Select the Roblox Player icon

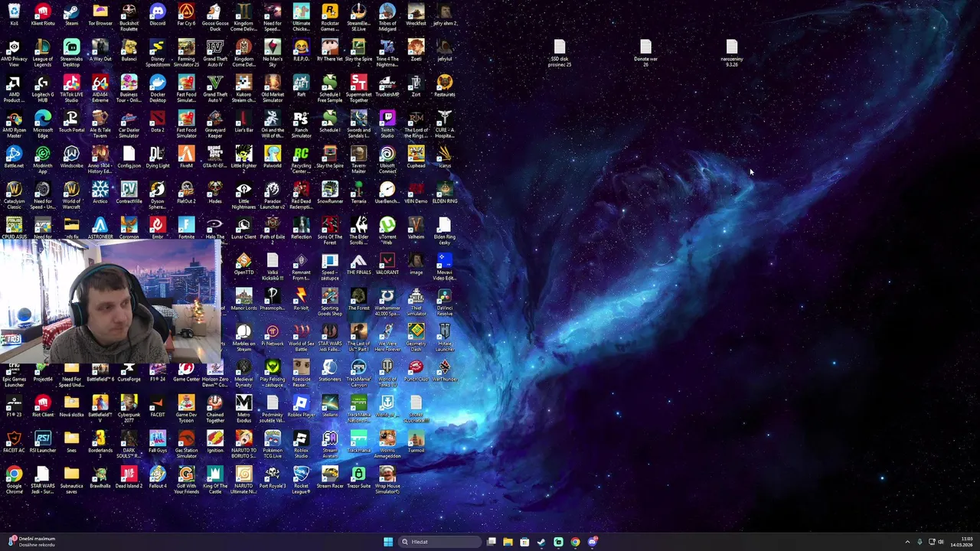[301, 406]
